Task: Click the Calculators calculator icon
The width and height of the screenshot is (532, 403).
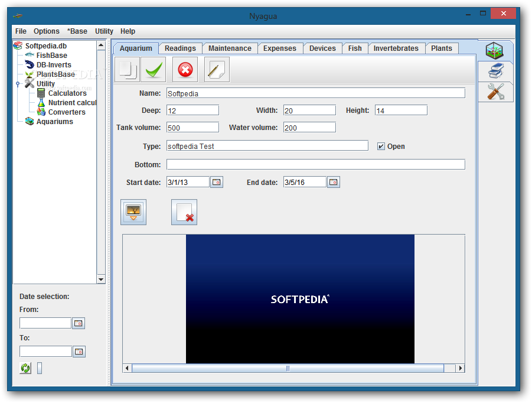Action: pyautogui.click(x=41, y=93)
